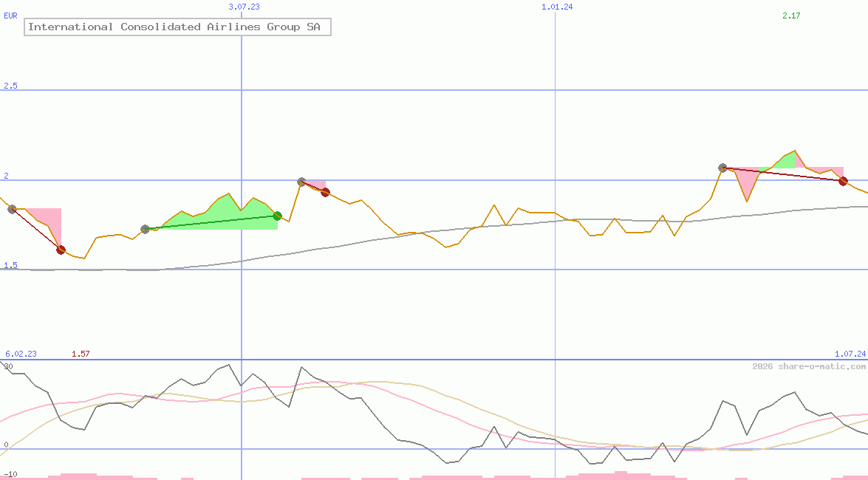
Task: Click the gray entry dot at the price peak after 3.07.23
Action: pyautogui.click(x=301, y=182)
